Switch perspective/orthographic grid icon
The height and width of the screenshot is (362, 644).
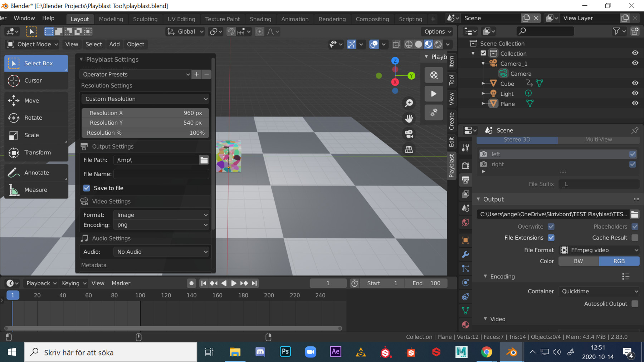409,149
